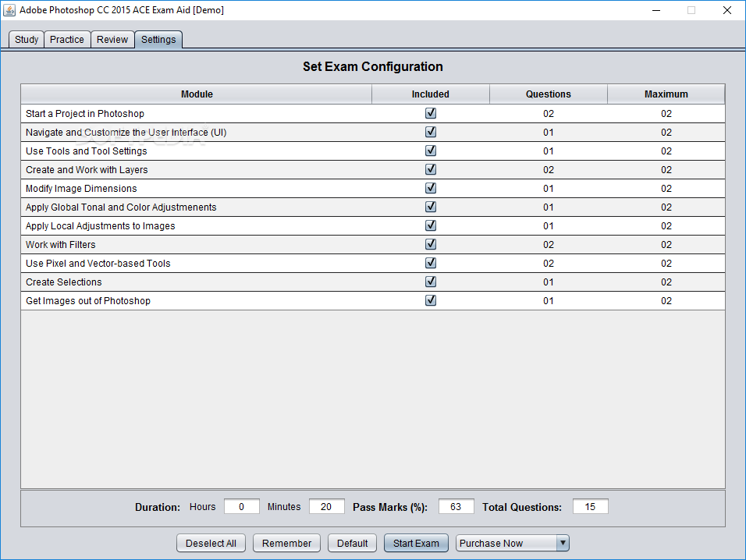Toggle Get Images out of Photoshop checkbox
Image resolution: width=746 pixels, height=560 pixels.
(431, 300)
